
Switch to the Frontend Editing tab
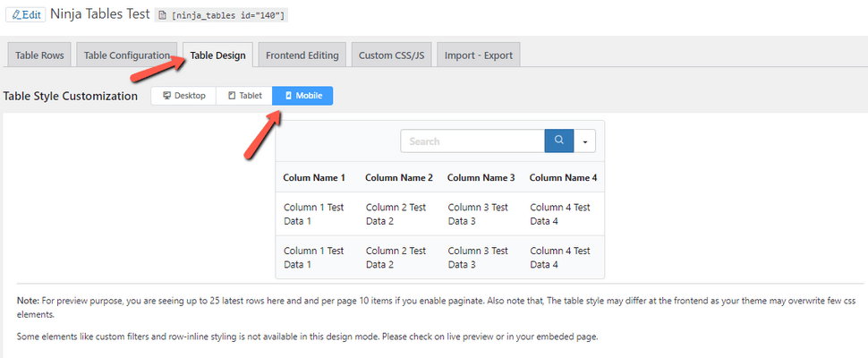click(302, 55)
